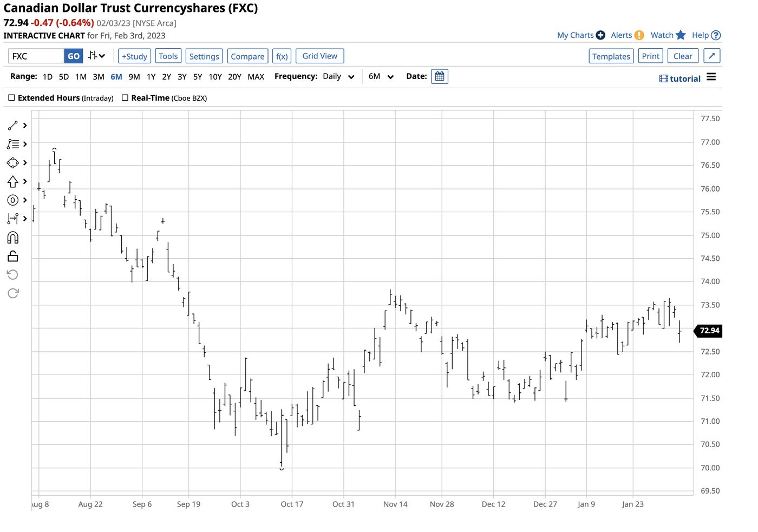
Task: Enable the Extended Hours checkbox
Action: click(11, 98)
